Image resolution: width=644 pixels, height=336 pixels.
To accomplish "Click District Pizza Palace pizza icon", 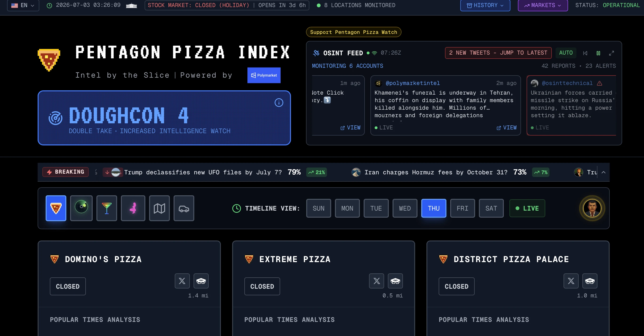I will point(443,259).
